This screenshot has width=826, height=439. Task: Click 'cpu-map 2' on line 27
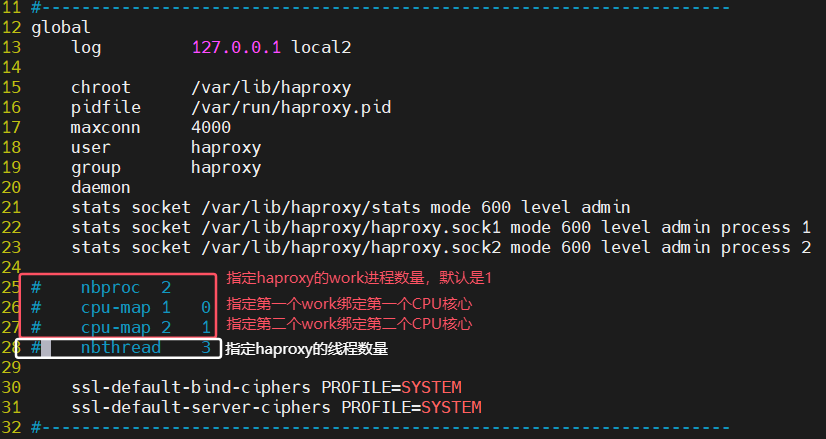point(126,328)
